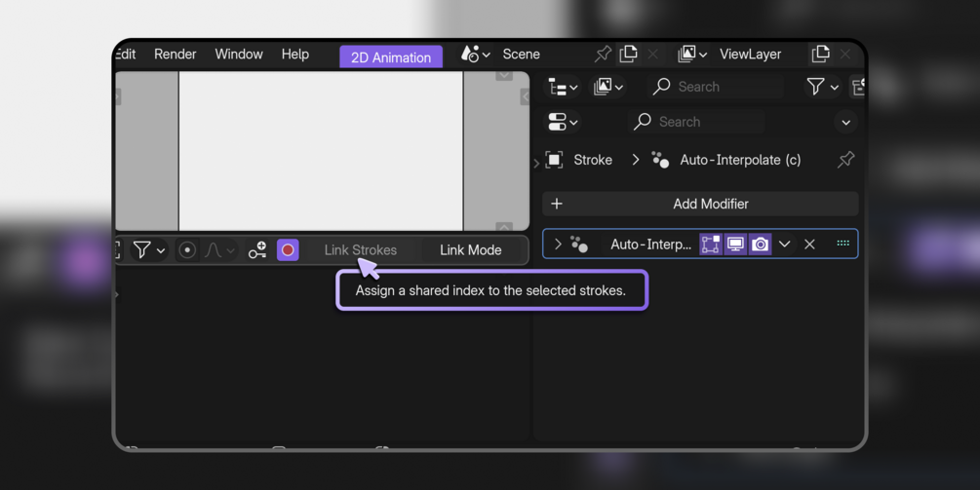Toggle modifier display in viewport

click(x=735, y=245)
